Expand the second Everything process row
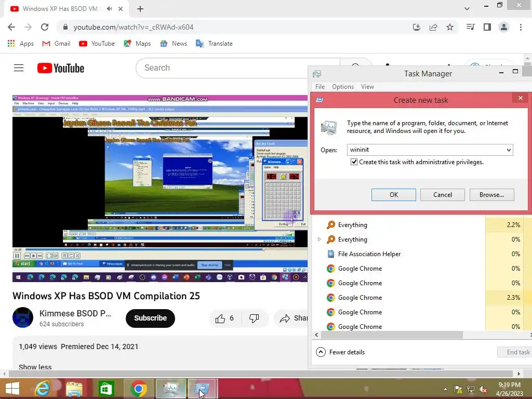The image size is (532, 399). 319,239
